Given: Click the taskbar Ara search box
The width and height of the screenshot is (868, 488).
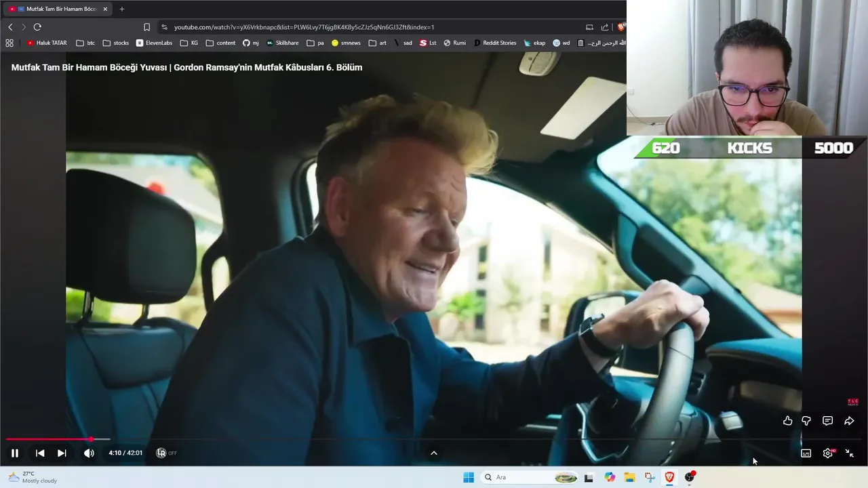Looking at the screenshot, I should (x=530, y=477).
